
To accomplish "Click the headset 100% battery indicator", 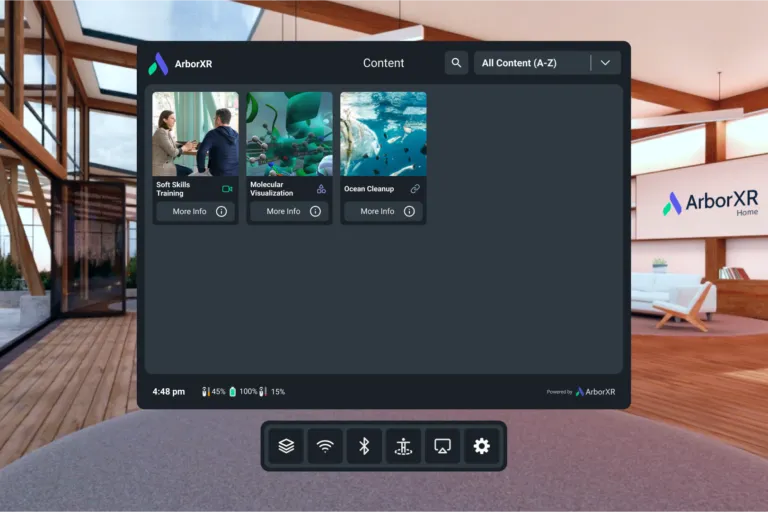I will tap(243, 391).
